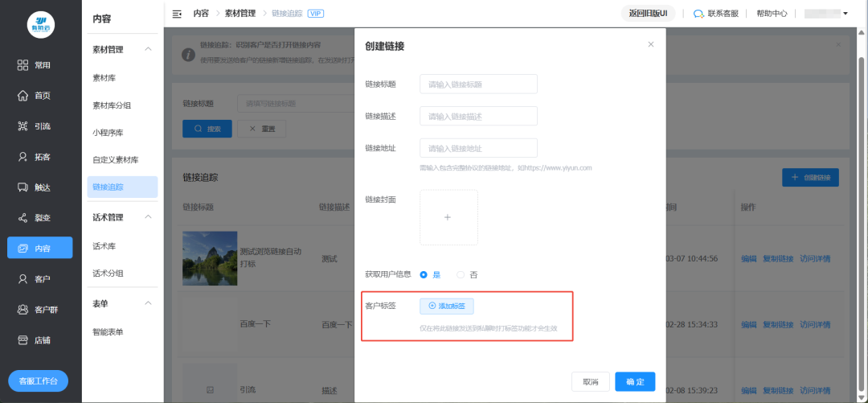Click the 联系客服 chat bubble icon
This screenshot has width=868, height=403.
click(x=698, y=14)
